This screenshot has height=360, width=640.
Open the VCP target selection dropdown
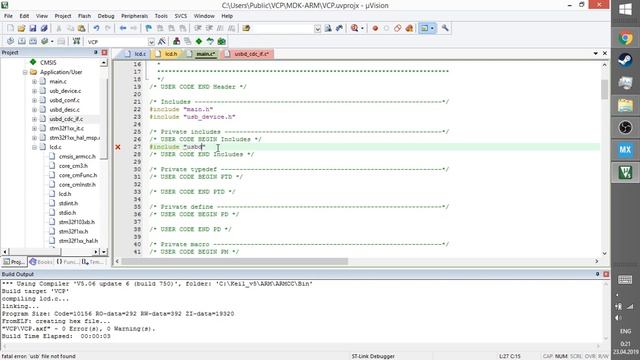pyautogui.click(x=151, y=42)
